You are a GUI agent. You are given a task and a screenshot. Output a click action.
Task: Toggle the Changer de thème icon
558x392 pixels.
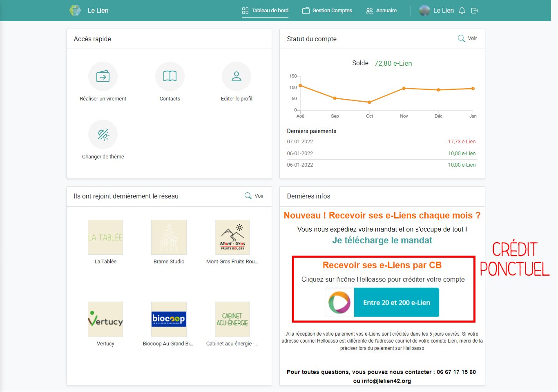pos(103,134)
